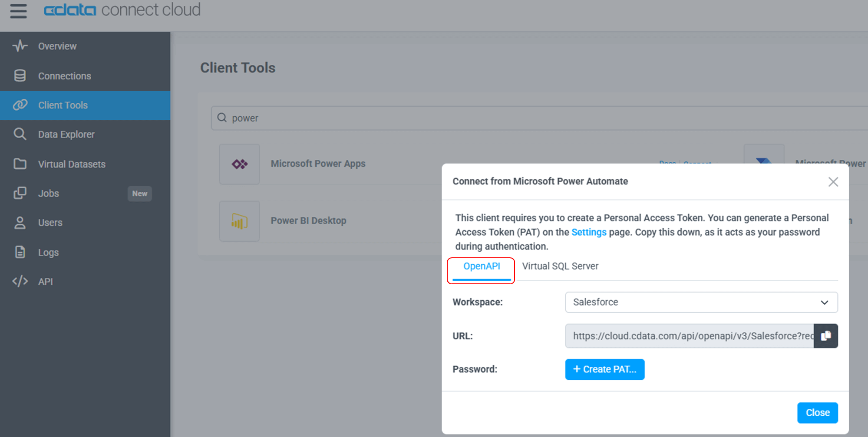Click the Data Explorer magnifier icon
The width and height of the screenshot is (868, 437).
(x=20, y=134)
